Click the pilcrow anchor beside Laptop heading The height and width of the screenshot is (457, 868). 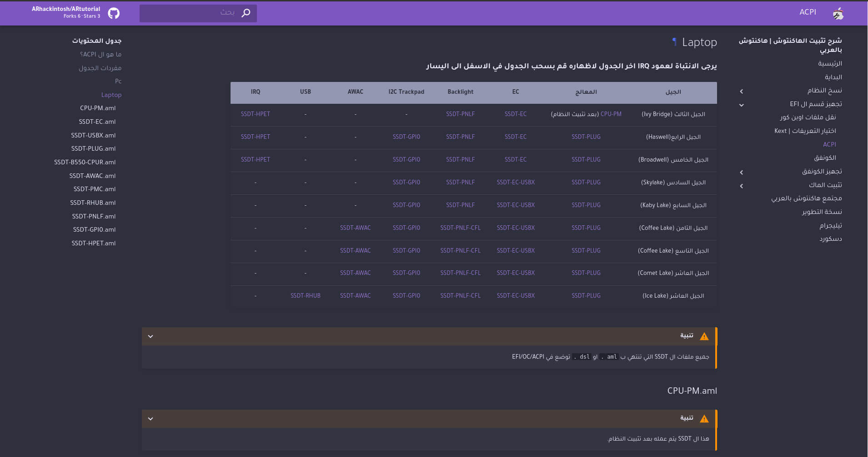click(x=674, y=42)
